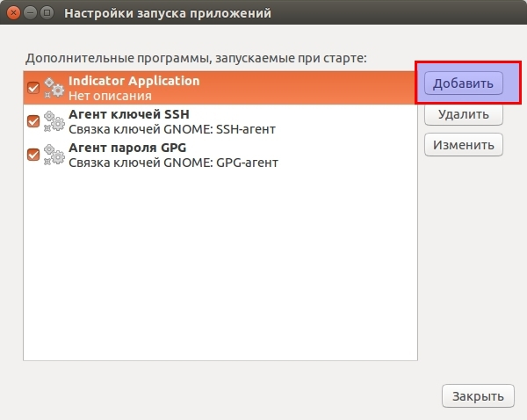Maximize the startup applications window
The width and height of the screenshot is (527, 420).
(46, 14)
